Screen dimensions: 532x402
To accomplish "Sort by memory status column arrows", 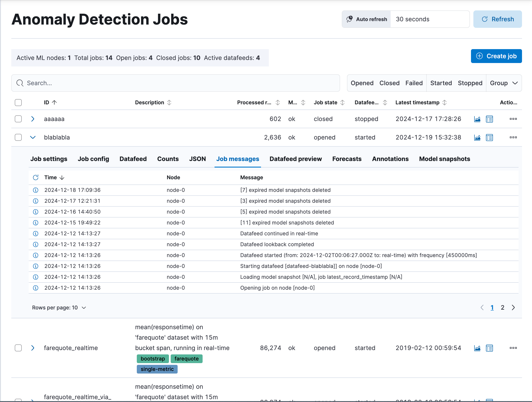I will (x=303, y=103).
